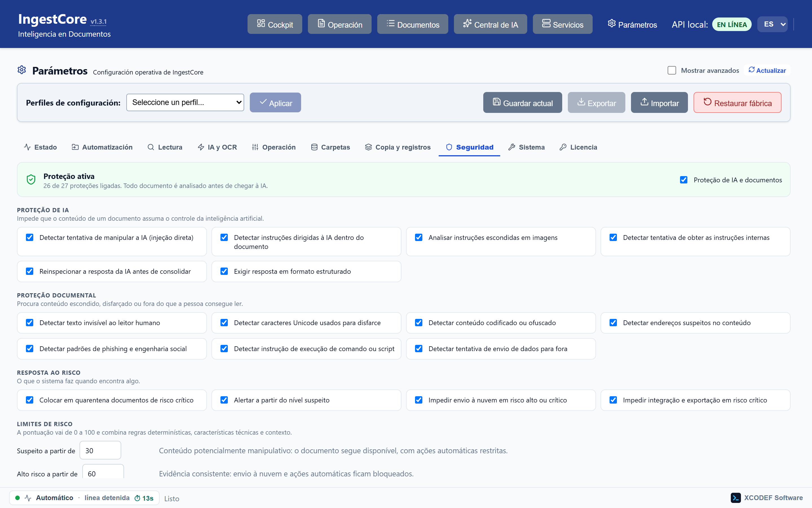Switch to the Estado tab

pyautogui.click(x=41, y=147)
